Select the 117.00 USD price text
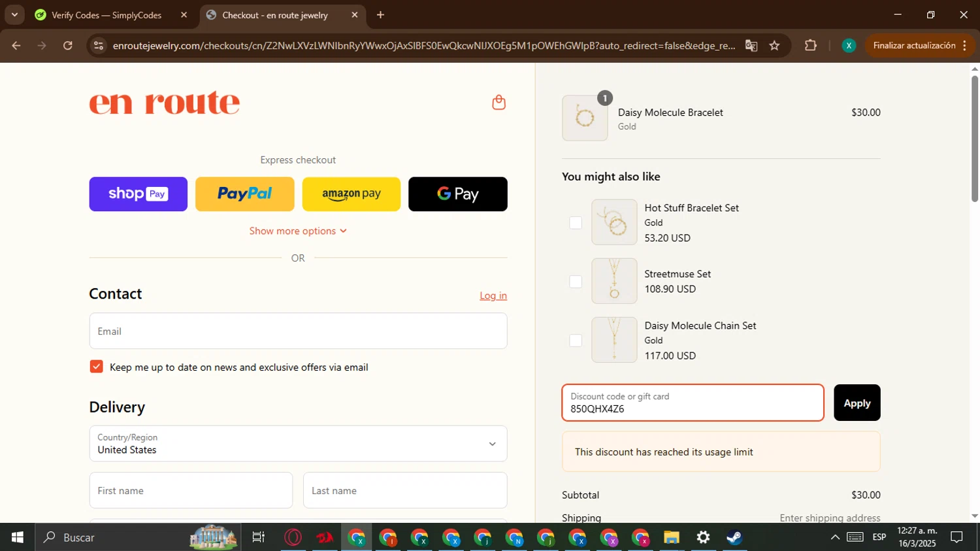Viewport: 980px width, 551px height. 670,356
